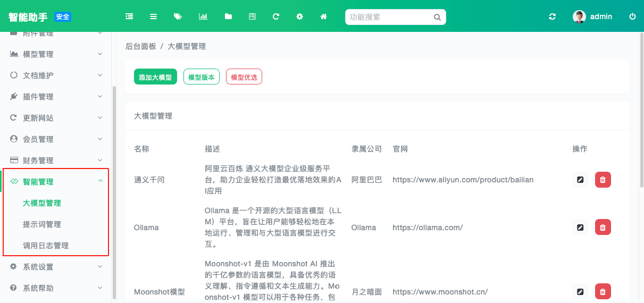
Task: Click the code icon beside 智能管理
Action: click(x=14, y=182)
